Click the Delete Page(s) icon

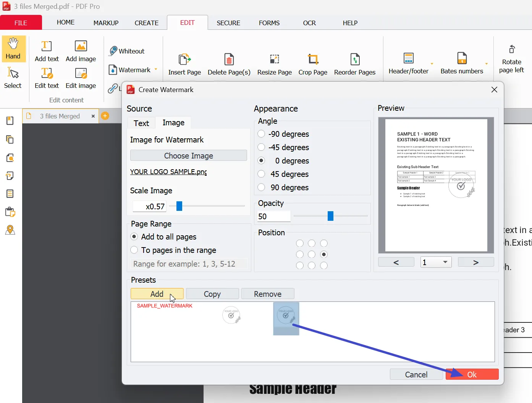229,60
